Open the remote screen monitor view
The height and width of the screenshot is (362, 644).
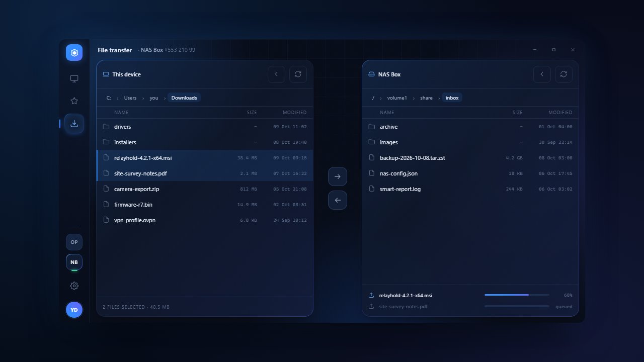point(74,79)
